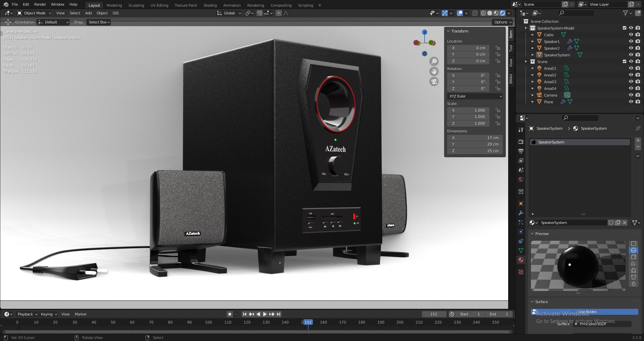Select wireframe viewport shading
Image resolution: width=644 pixels, height=341 pixels.
point(483,13)
